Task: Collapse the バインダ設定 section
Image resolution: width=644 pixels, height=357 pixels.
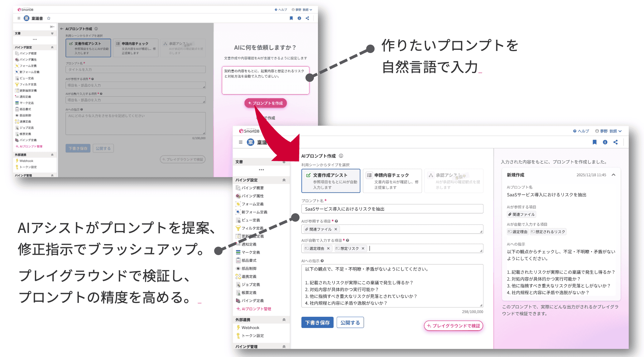Action: [x=284, y=180]
